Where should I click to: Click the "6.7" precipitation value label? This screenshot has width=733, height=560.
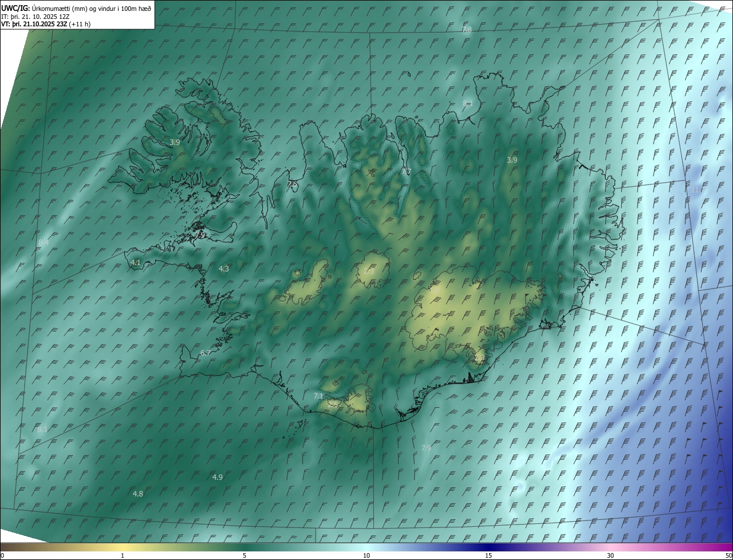(x=205, y=353)
